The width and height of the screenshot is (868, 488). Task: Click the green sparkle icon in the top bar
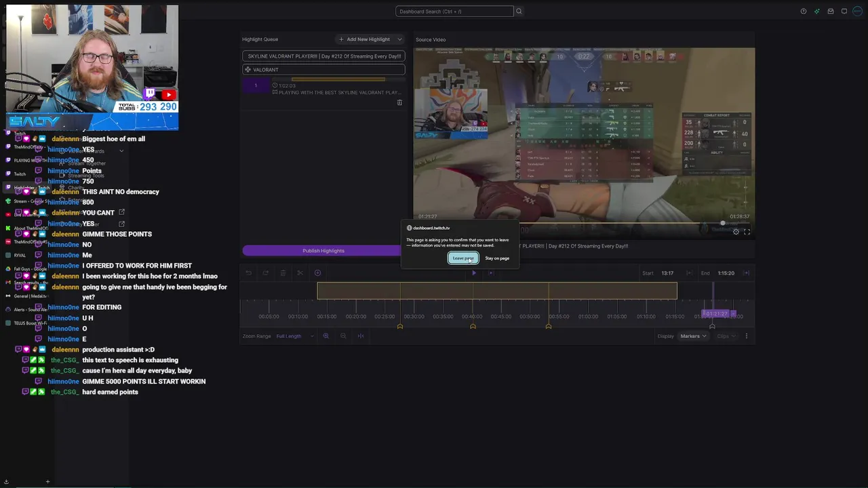pyautogui.click(x=817, y=12)
